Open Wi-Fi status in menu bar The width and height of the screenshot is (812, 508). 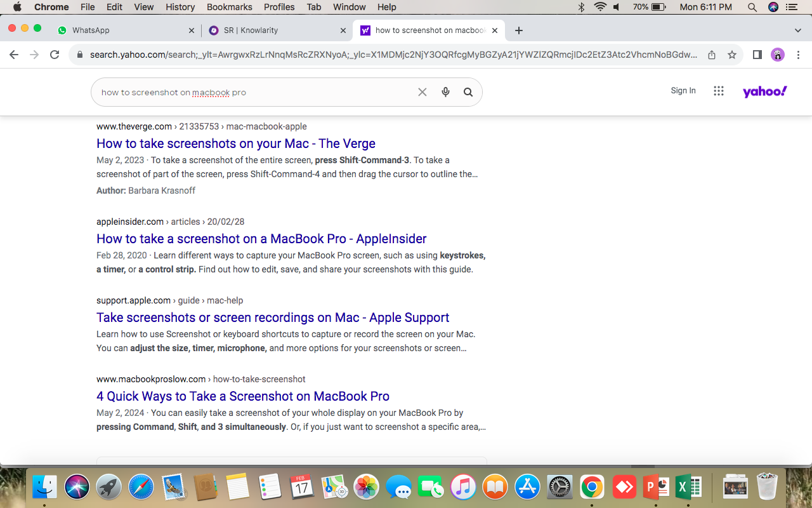click(600, 7)
